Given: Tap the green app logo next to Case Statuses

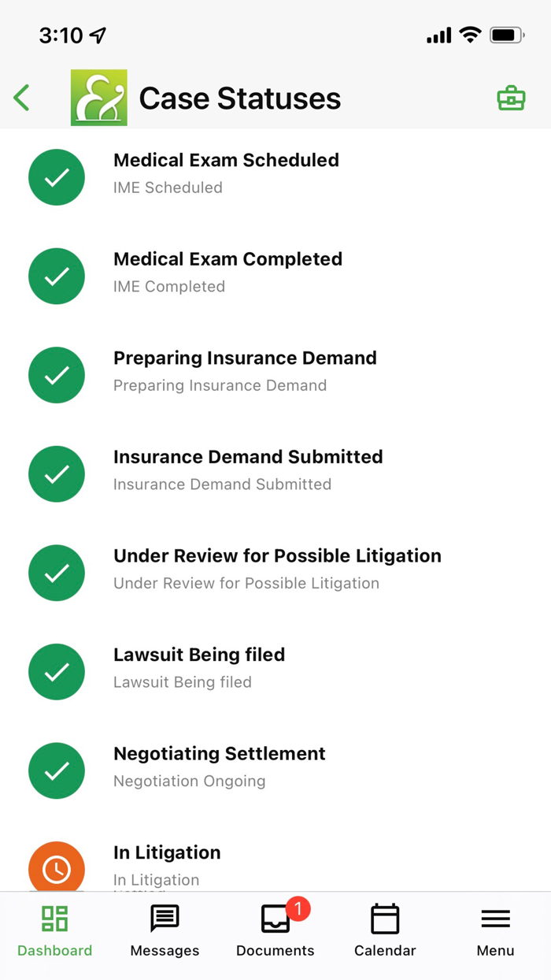Looking at the screenshot, I should [98, 98].
